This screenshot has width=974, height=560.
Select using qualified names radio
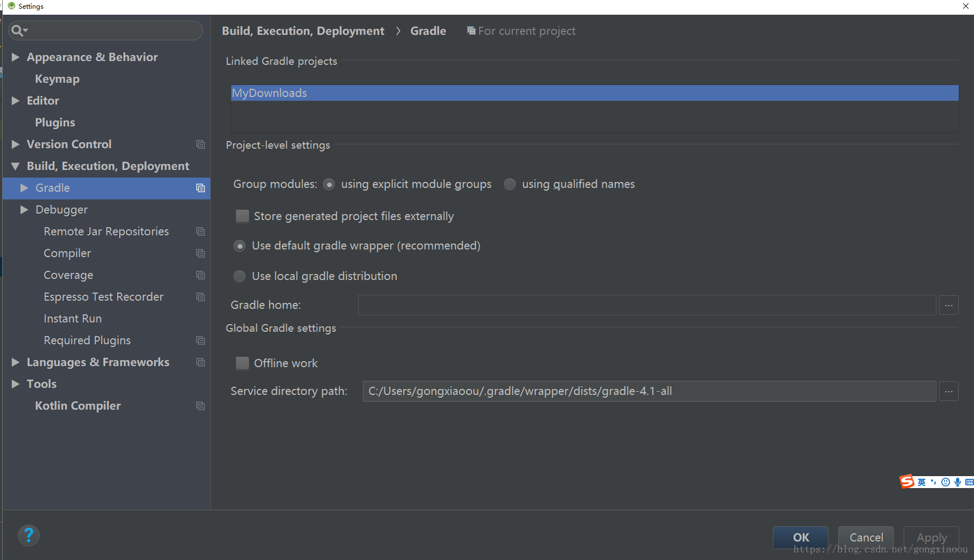[x=510, y=185]
